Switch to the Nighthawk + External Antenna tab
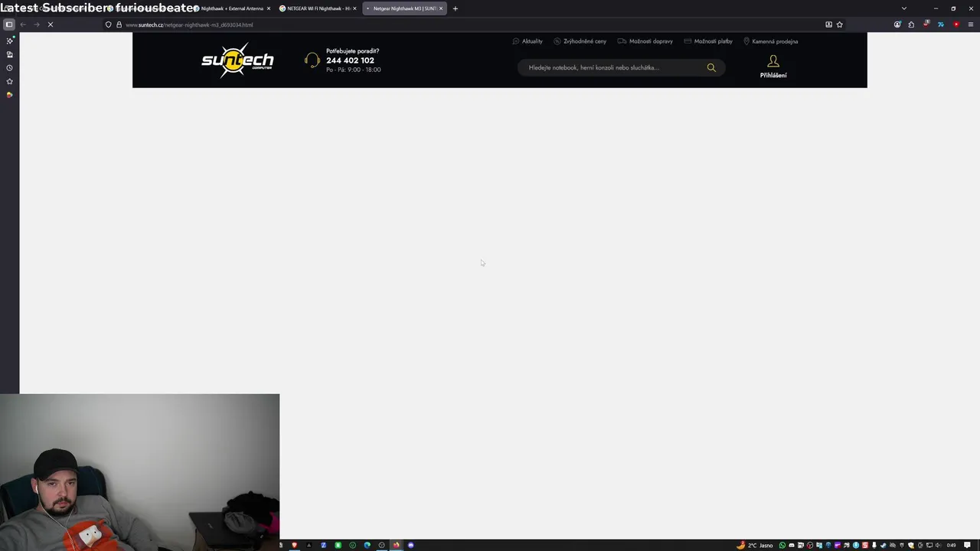This screenshot has width=980, height=551. (232, 8)
